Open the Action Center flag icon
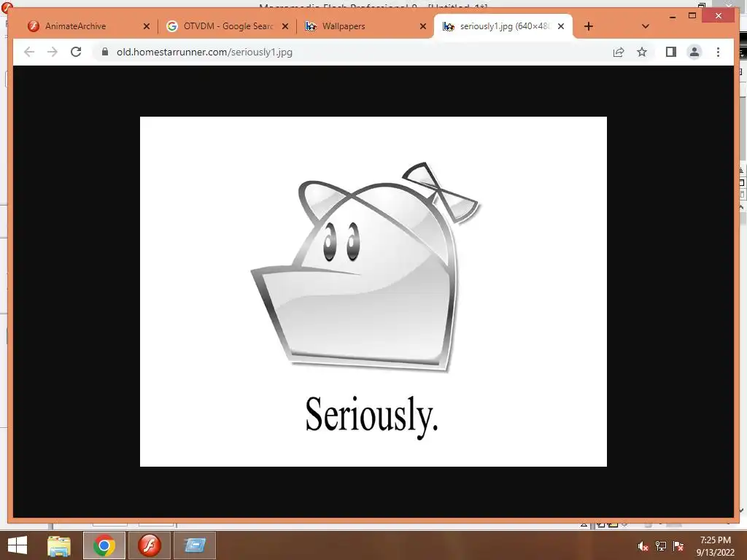The image size is (747, 560). pyautogui.click(x=678, y=546)
